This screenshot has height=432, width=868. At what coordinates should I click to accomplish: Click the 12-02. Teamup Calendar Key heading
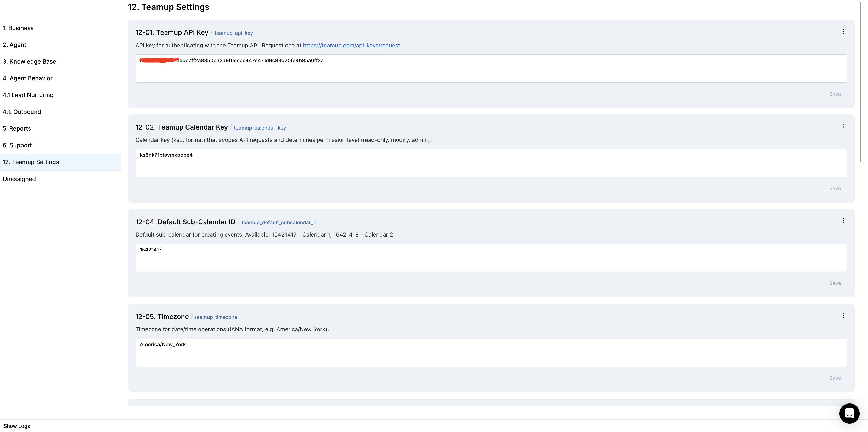coord(182,127)
